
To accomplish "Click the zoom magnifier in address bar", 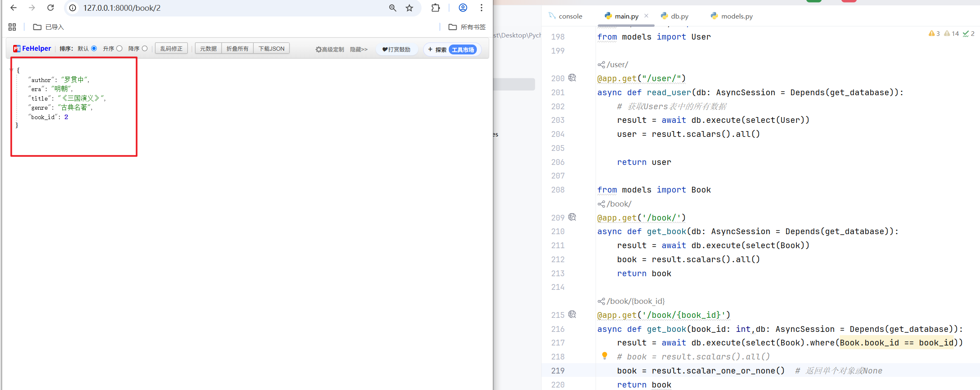I will 392,8.
